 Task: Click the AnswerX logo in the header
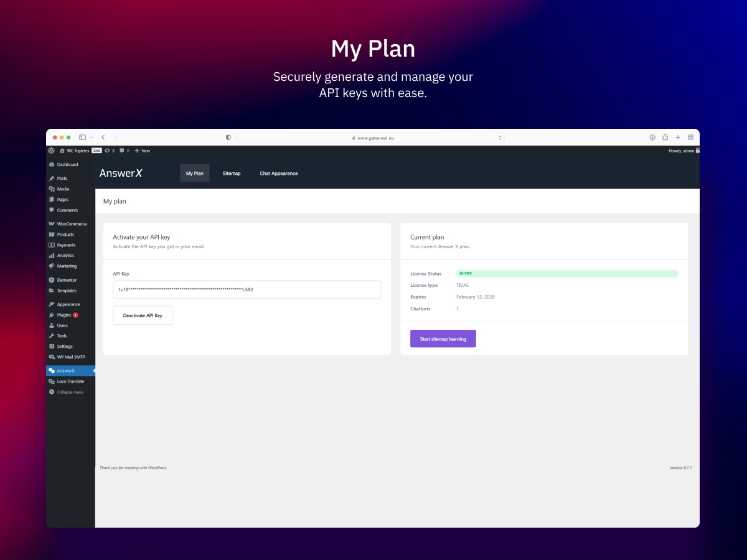(x=121, y=173)
